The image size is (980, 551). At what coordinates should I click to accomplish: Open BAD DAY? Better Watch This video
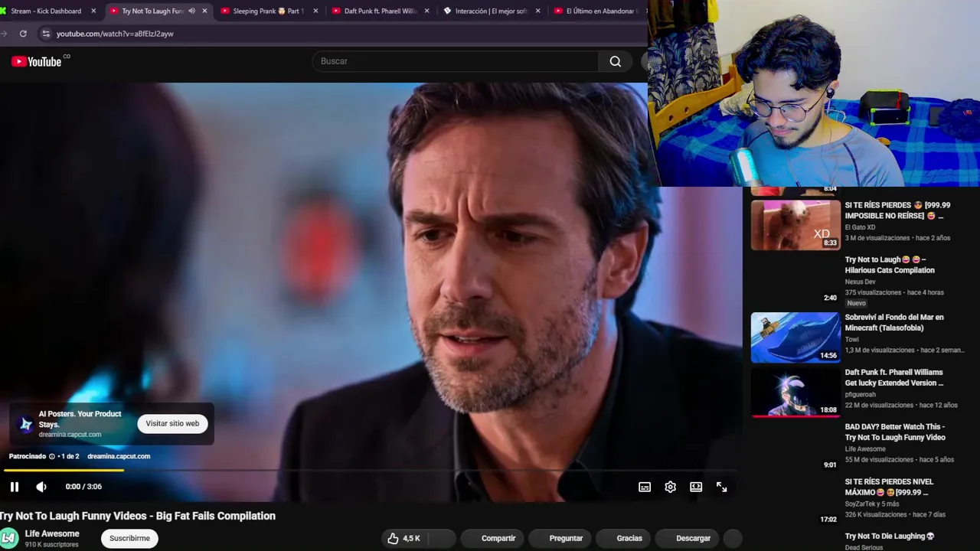point(895,432)
